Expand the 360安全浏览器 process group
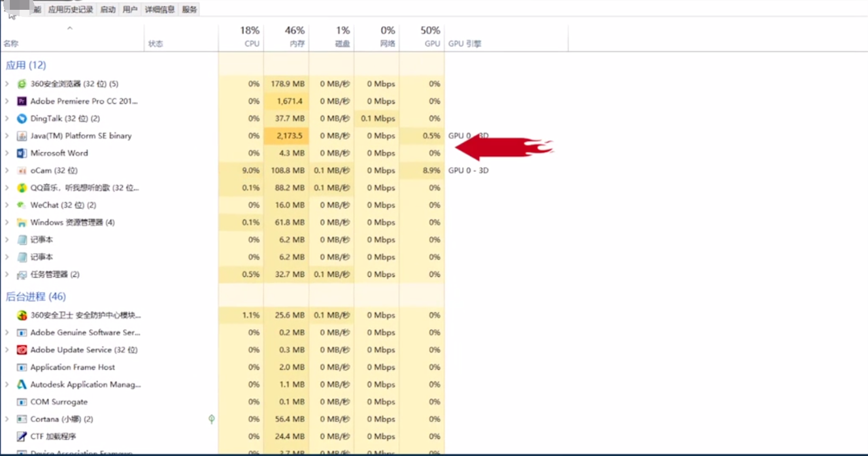The image size is (868, 456). (7, 84)
